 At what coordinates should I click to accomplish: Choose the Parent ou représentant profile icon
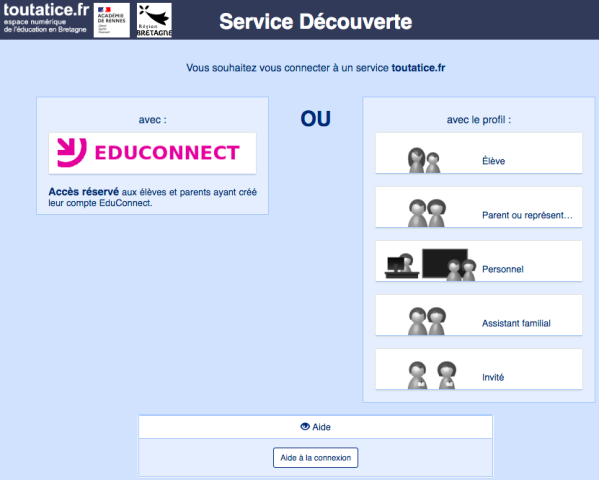click(x=427, y=213)
